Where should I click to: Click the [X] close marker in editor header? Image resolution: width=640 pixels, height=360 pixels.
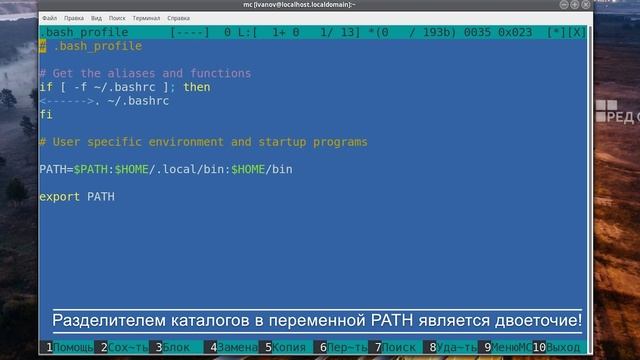pos(577,32)
